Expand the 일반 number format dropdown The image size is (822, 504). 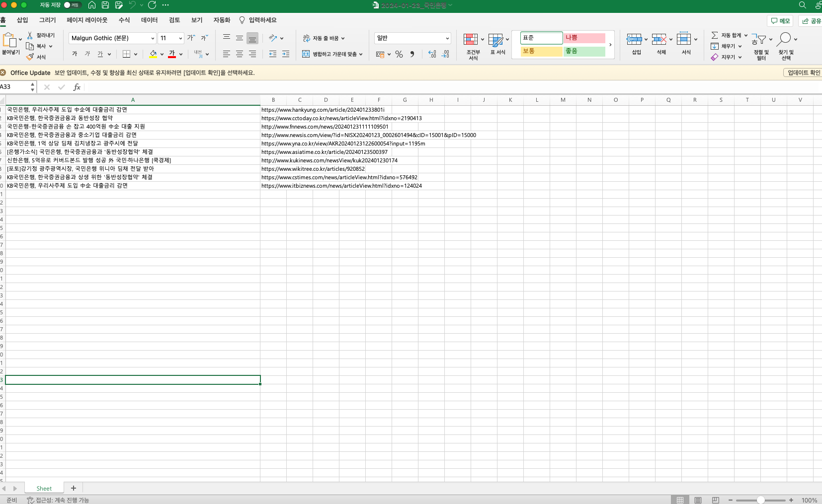pyautogui.click(x=447, y=38)
